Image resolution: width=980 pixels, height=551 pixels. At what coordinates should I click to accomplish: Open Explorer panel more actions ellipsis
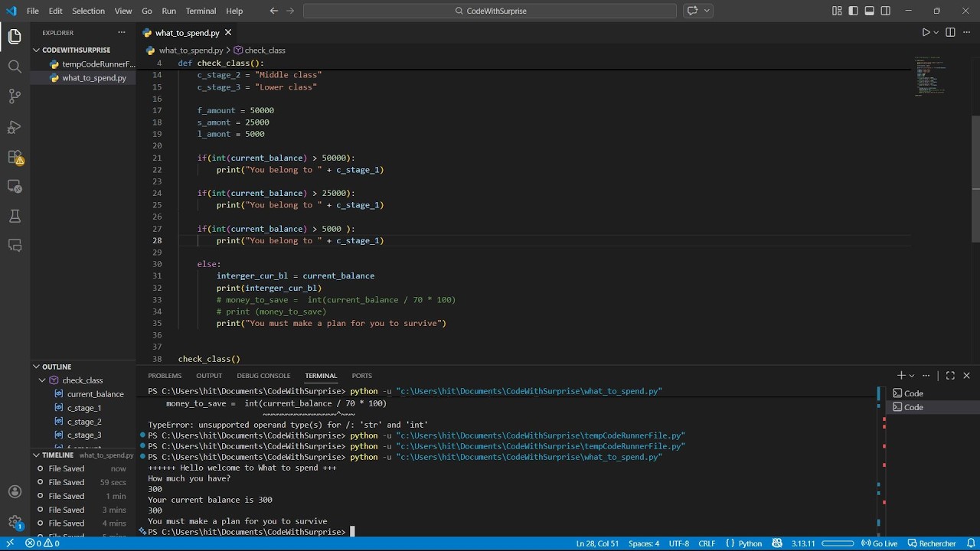click(x=121, y=32)
